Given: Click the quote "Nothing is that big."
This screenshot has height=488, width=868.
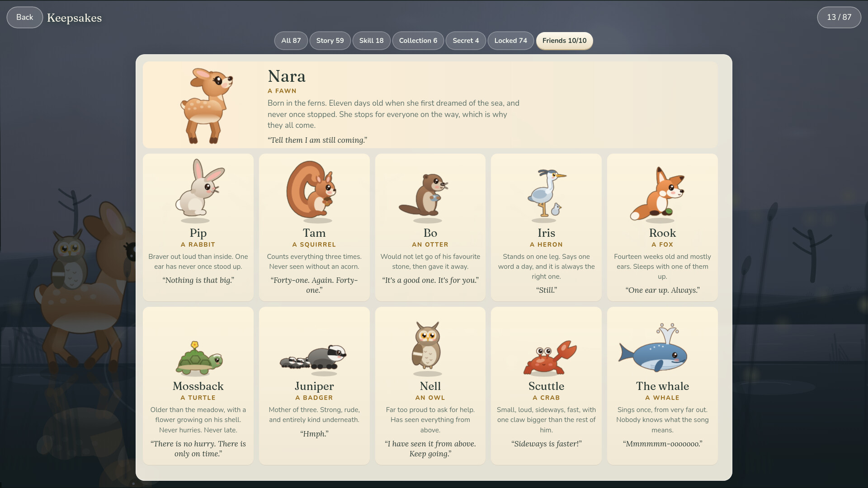Looking at the screenshot, I should [198, 280].
